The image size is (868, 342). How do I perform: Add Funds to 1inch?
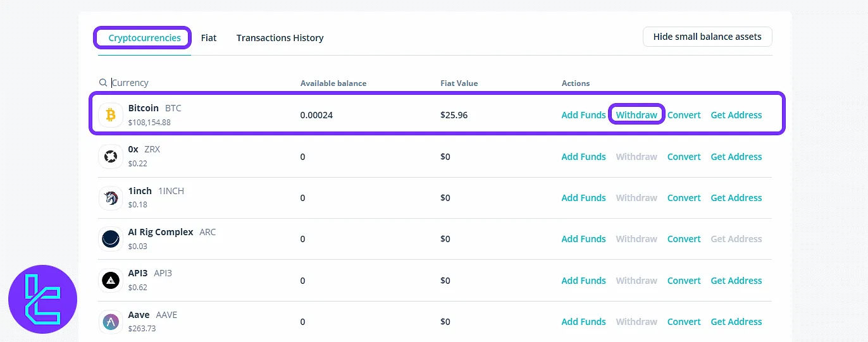(x=583, y=198)
